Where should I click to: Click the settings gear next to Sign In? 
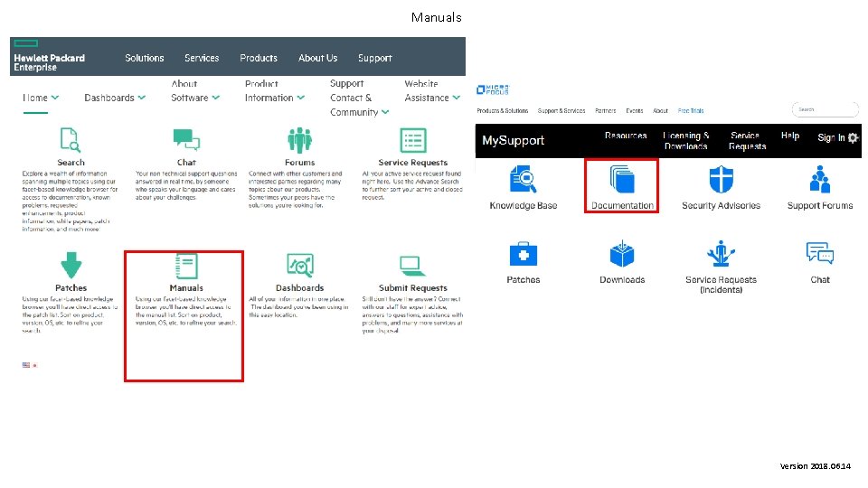[x=853, y=137]
